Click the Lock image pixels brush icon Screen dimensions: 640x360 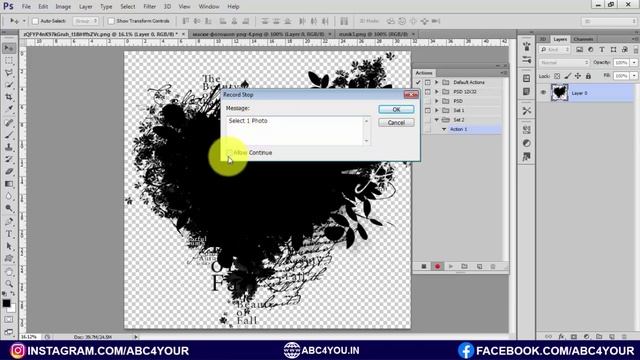pyautogui.click(x=567, y=76)
